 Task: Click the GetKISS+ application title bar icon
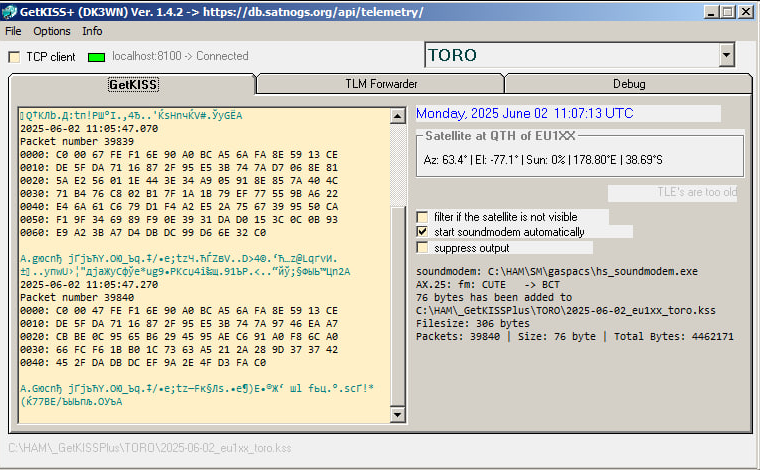(10, 12)
